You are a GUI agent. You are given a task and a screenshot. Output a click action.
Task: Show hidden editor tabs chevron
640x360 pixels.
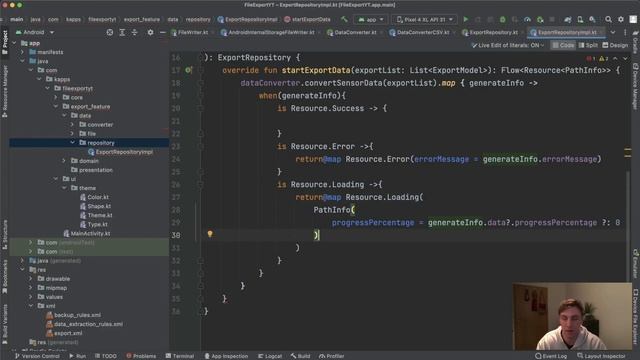[613, 32]
